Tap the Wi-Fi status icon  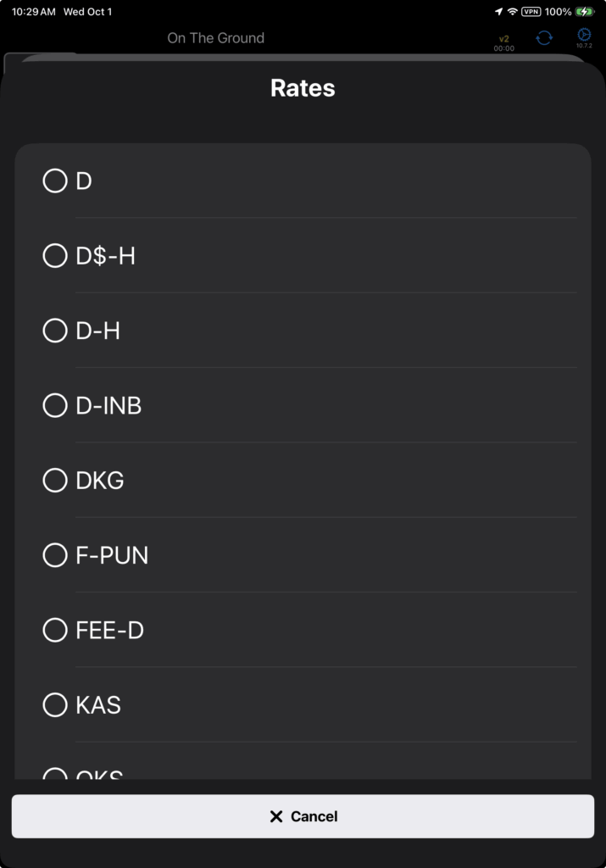[512, 12]
